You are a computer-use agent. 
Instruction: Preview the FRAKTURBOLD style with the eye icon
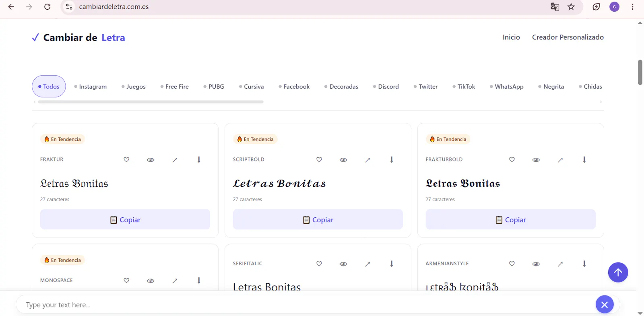536,160
